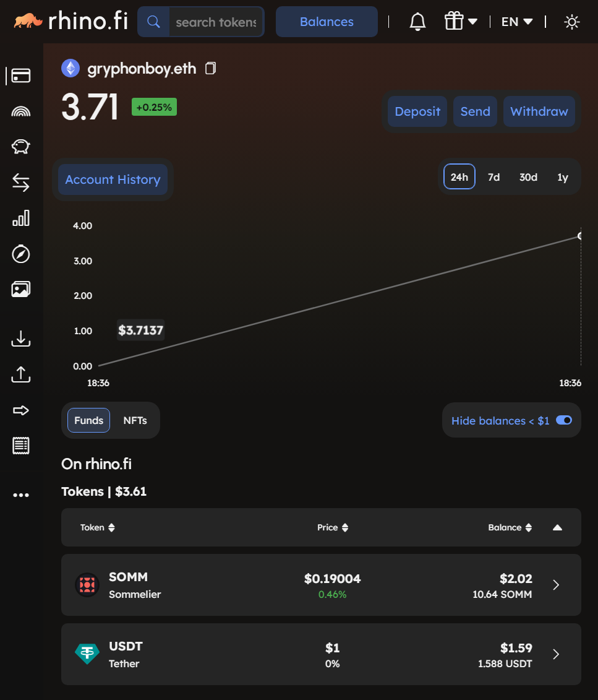The width and height of the screenshot is (598, 700).
Task: Click the bar chart markets icon
Action: click(20, 218)
